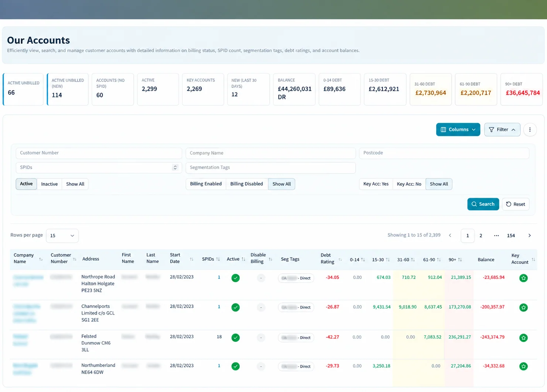
Task: Click the key account star for Felsted row
Action: pos(523,337)
